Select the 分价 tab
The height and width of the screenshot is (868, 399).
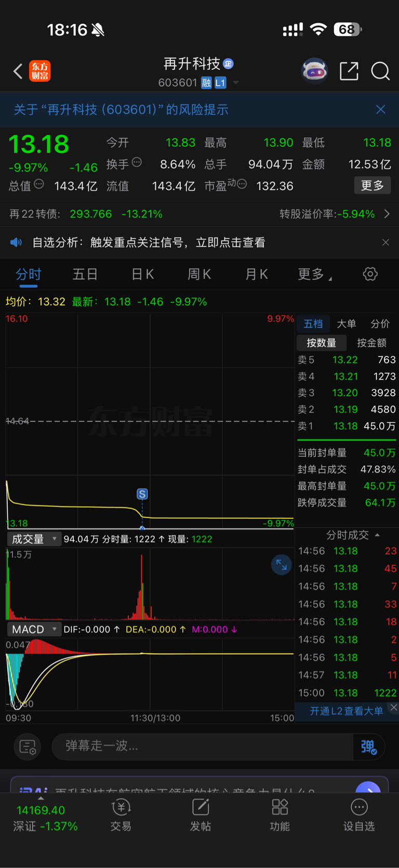[380, 324]
